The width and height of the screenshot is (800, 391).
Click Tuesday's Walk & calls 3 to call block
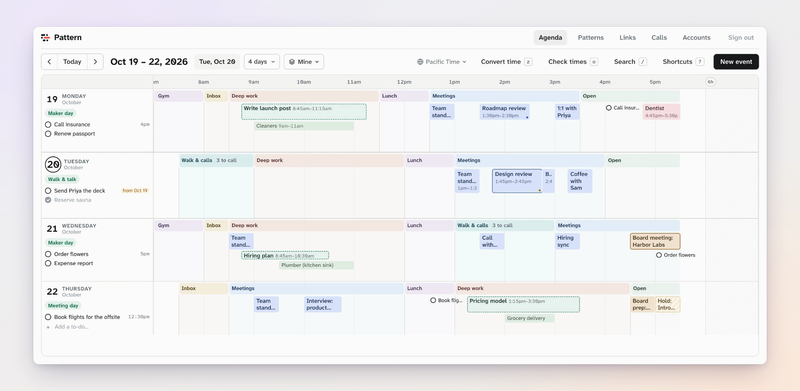pos(216,160)
